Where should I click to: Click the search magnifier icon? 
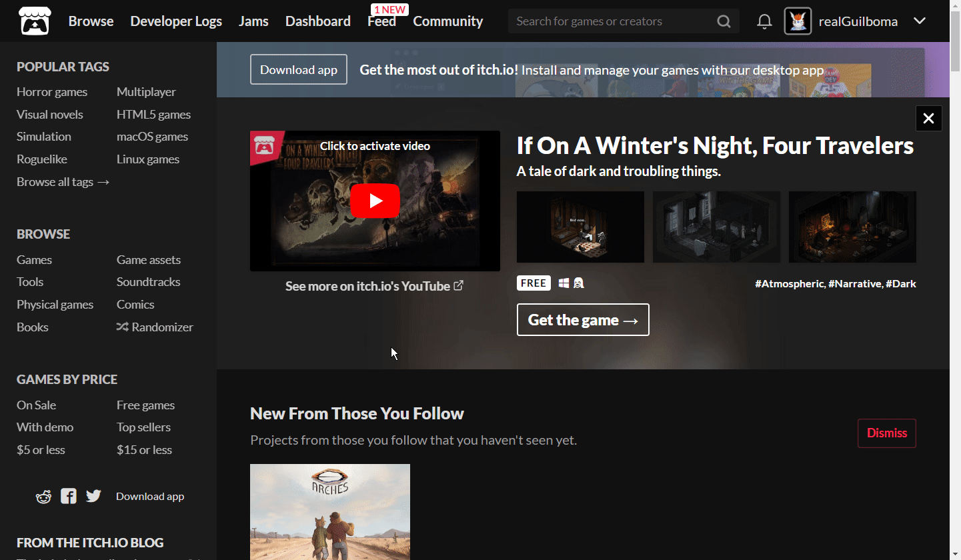pos(724,21)
